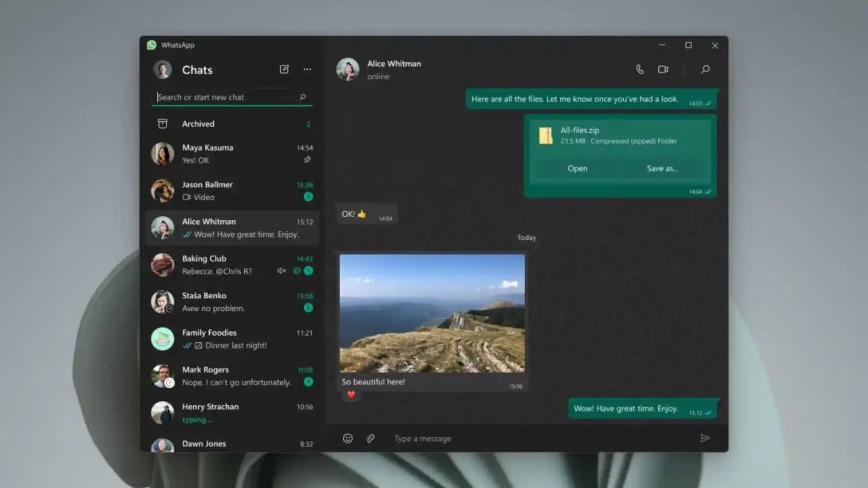Image resolution: width=868 pixels, height=488 pixels.
Task: Open the Staša Benko conversation
Action: 231,302
